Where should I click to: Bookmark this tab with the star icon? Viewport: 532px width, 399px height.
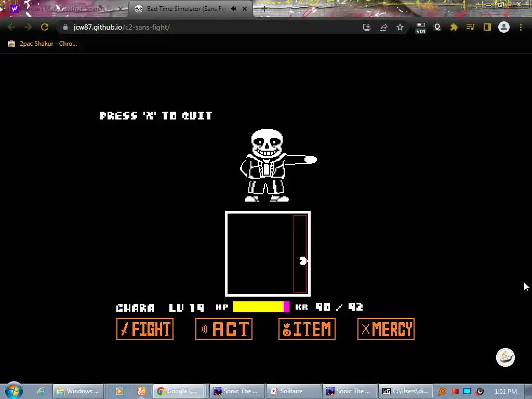point(400,27)
